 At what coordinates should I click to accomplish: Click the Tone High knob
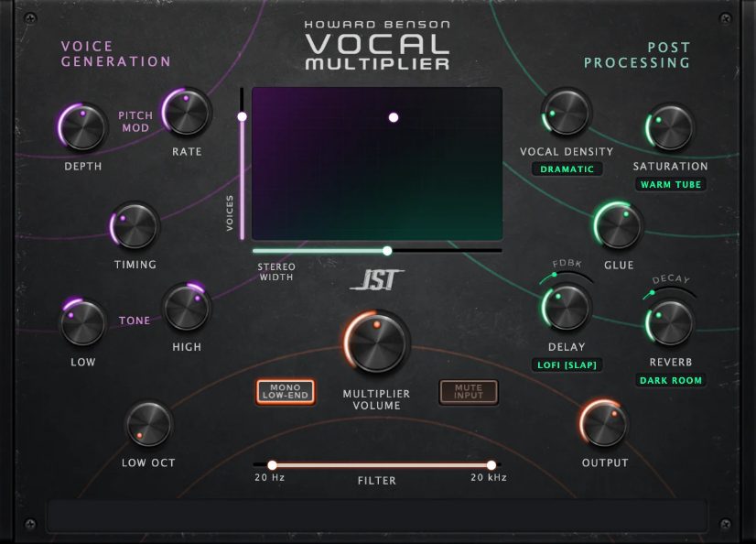(x=187, y=308)
